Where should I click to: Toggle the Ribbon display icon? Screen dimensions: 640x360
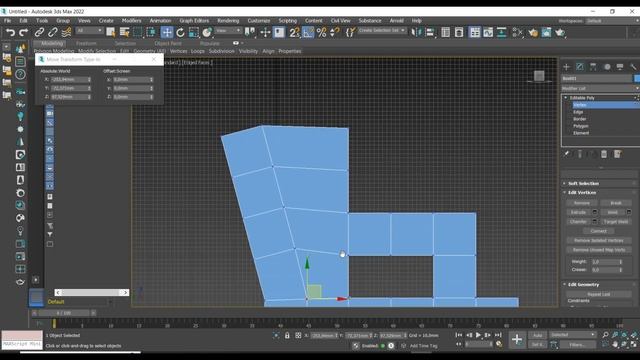475,32
